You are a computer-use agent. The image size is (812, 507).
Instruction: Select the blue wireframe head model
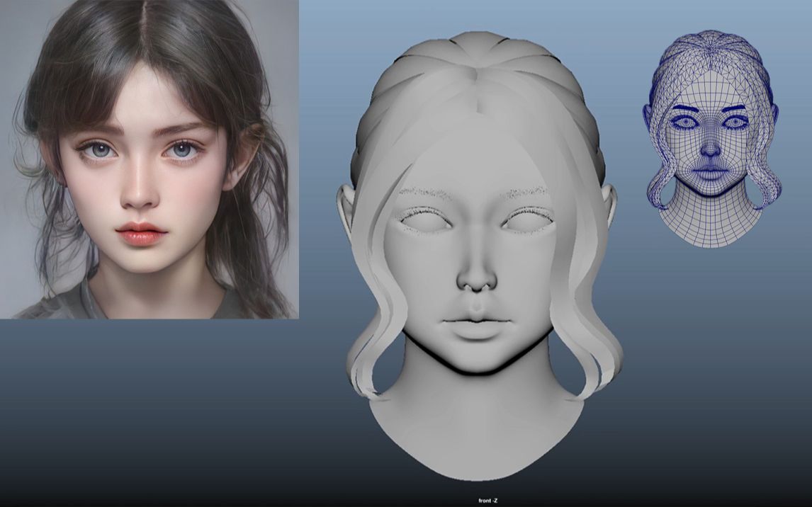712,139
